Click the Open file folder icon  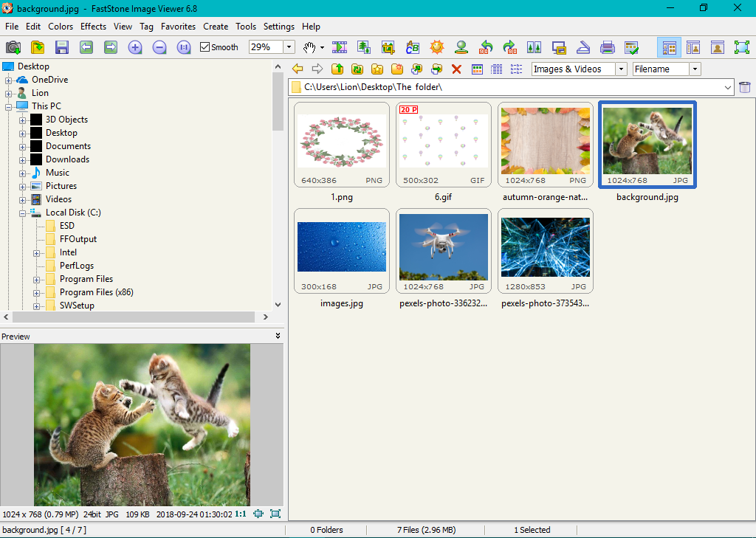pyautogui.click(x=38, y=47)
